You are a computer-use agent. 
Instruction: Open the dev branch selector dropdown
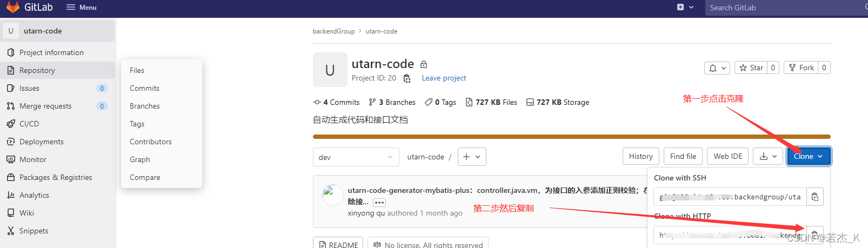(356, 157)
